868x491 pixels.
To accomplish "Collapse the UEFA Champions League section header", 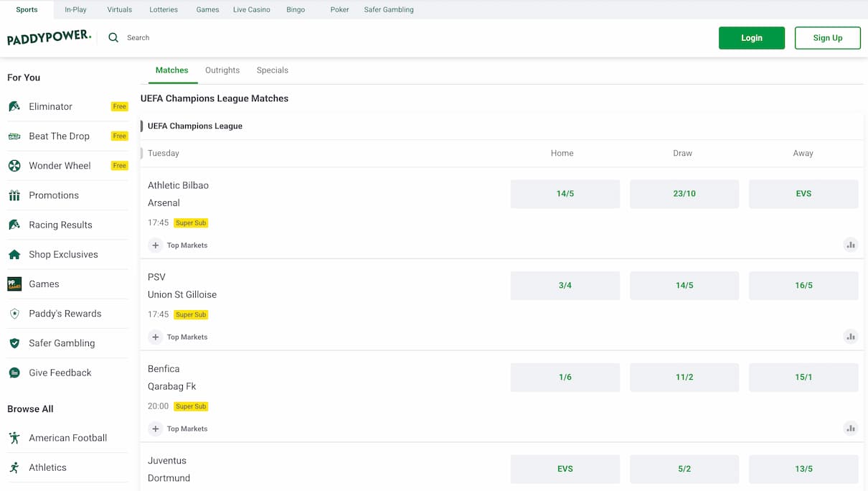I will point(501,126).
